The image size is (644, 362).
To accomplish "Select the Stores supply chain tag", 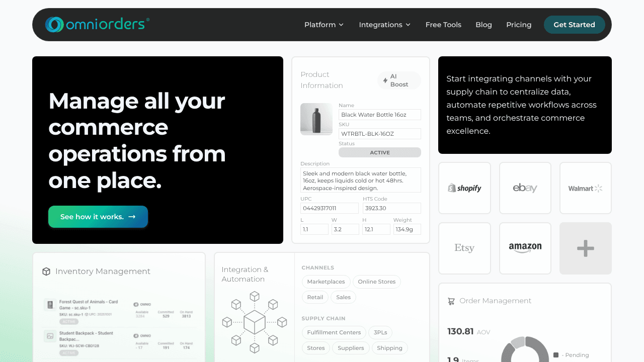I will pyautogui.click(x=316, y=348).
